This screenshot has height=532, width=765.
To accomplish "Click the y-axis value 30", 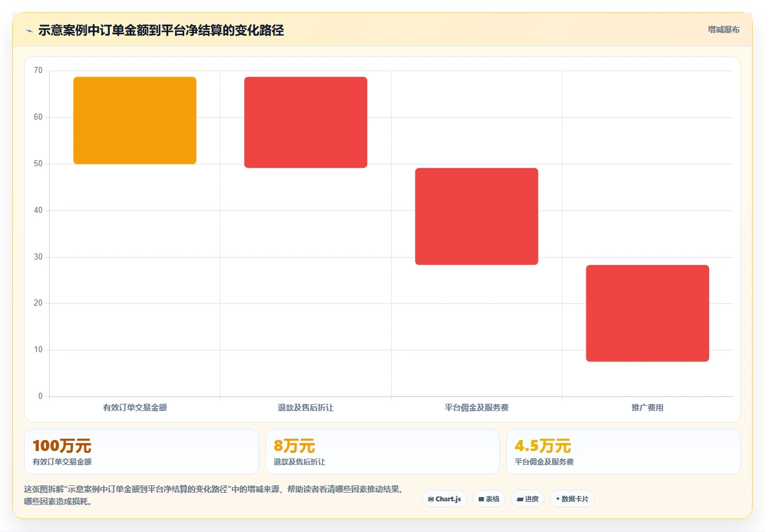I will pos(39,257).
